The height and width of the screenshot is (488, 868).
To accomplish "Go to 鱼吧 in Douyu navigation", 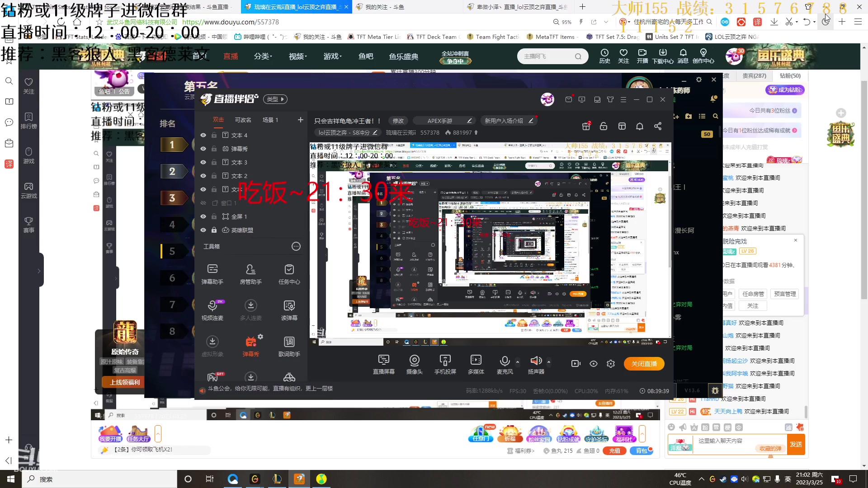I will point(366,56).
